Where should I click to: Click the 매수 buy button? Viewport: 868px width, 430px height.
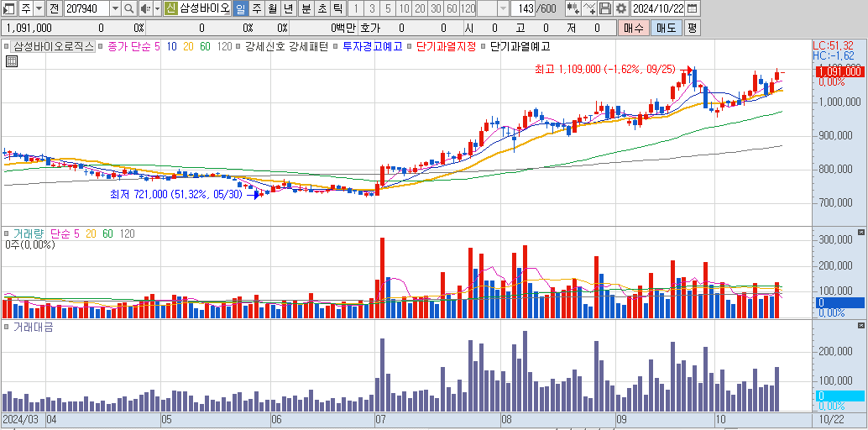[633, 28]
